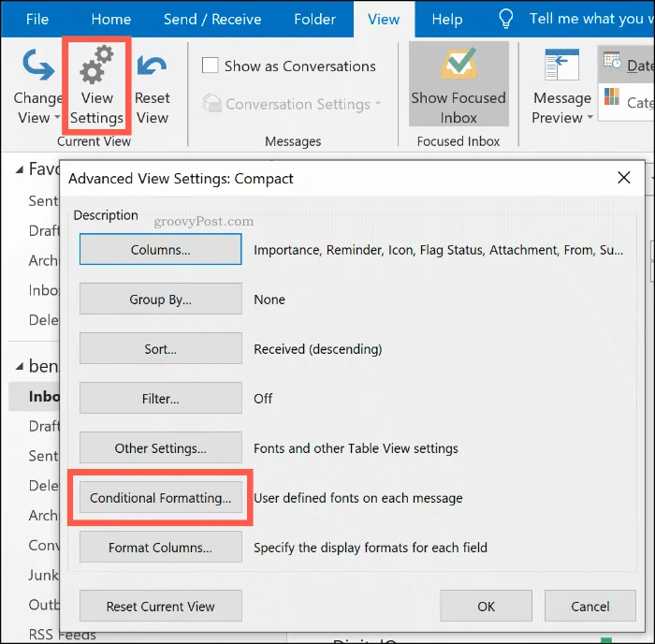The width and height of the screenshot is (655, 644).
Task: Enable Show as Conversations checkbox
Action: 210,66
